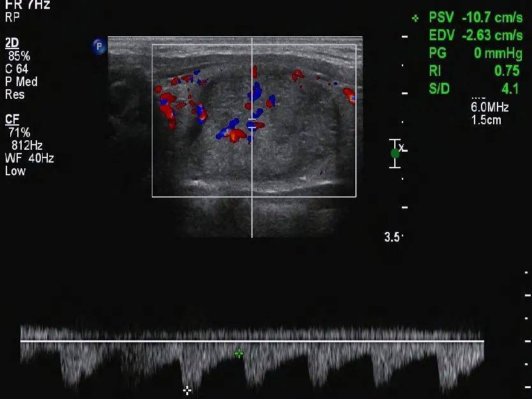Click the 6.0MHz frequency readout
The height and width of the screenshot is (399, 532).
(x=490, y=108)
